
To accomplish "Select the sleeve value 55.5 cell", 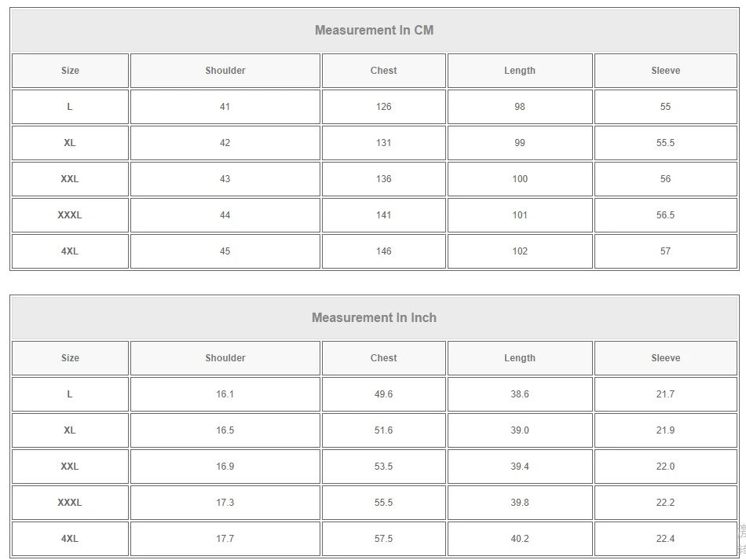I will click(665, 143).
